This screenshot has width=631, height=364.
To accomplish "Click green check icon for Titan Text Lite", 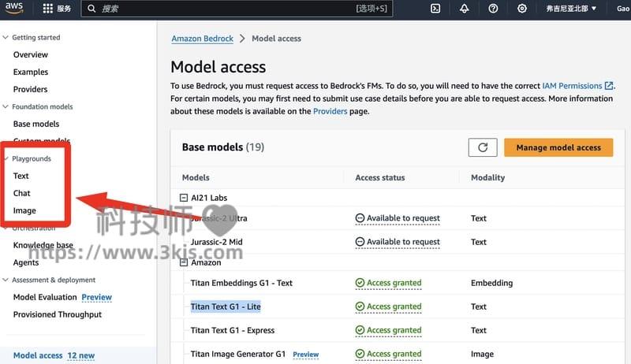I will tap(360, 306).
